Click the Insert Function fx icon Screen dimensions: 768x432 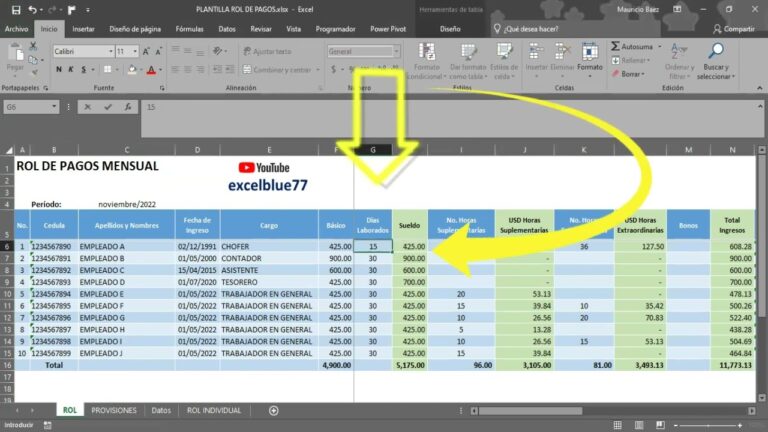pos(127,107)
